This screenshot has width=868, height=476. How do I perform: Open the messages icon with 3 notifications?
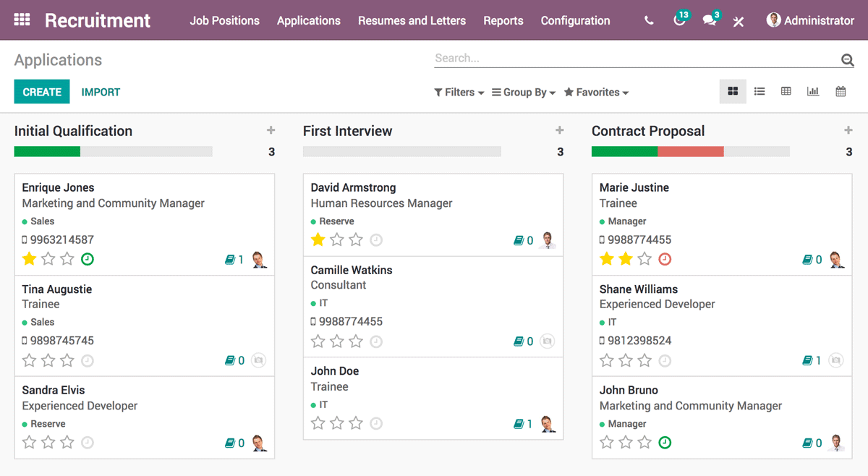tap(708, 21)
